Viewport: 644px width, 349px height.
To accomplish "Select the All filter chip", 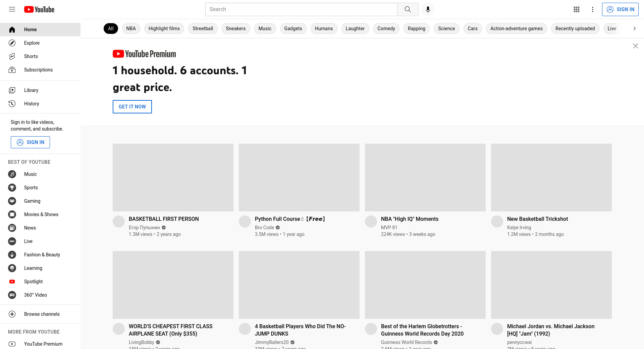I will click(111, 29).
